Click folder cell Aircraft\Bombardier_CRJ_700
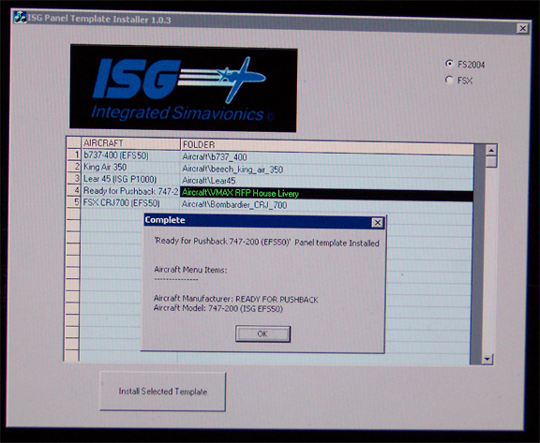The image size is (540, 443). [x=327, y=205]
